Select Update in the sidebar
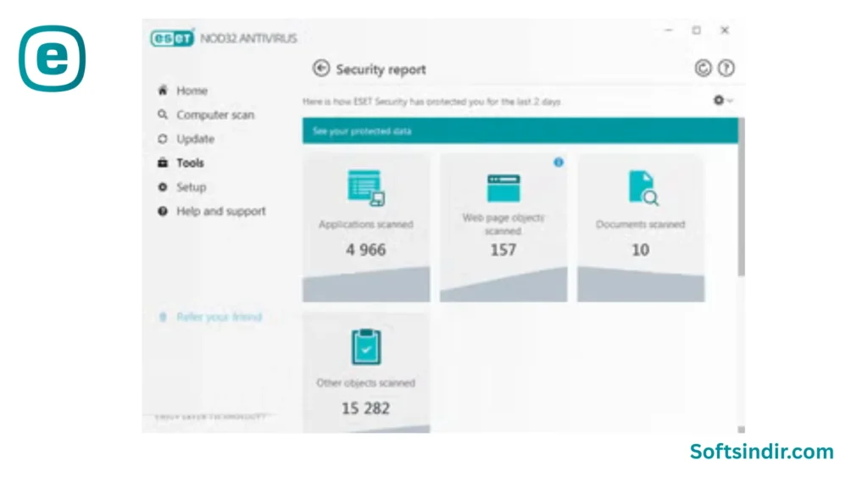Viewport: 868px width, 488px height. coord(195,139)
